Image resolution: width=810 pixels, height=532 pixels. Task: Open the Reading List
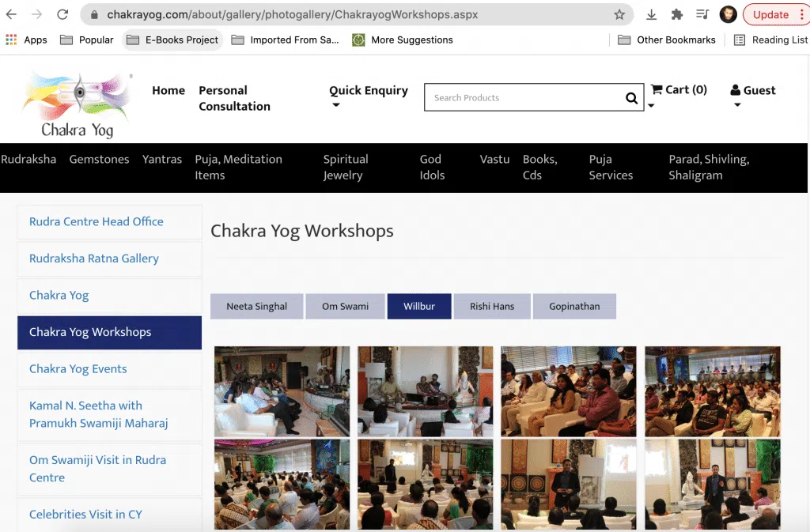[770, 40]
